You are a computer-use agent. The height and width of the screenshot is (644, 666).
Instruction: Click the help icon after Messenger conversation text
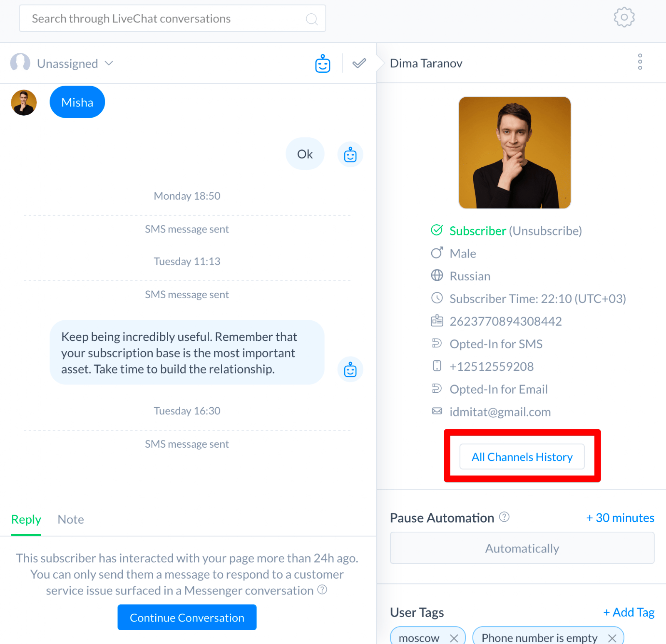(322, 590)
